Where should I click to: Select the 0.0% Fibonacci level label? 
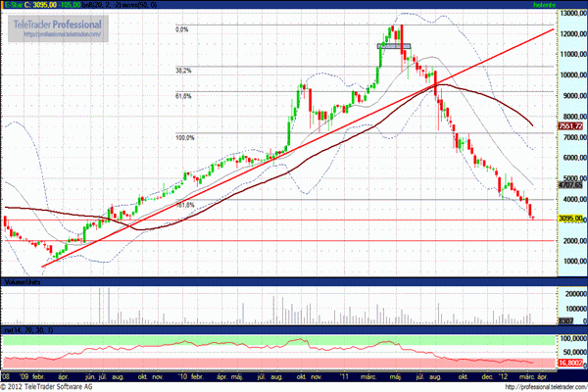180,29
